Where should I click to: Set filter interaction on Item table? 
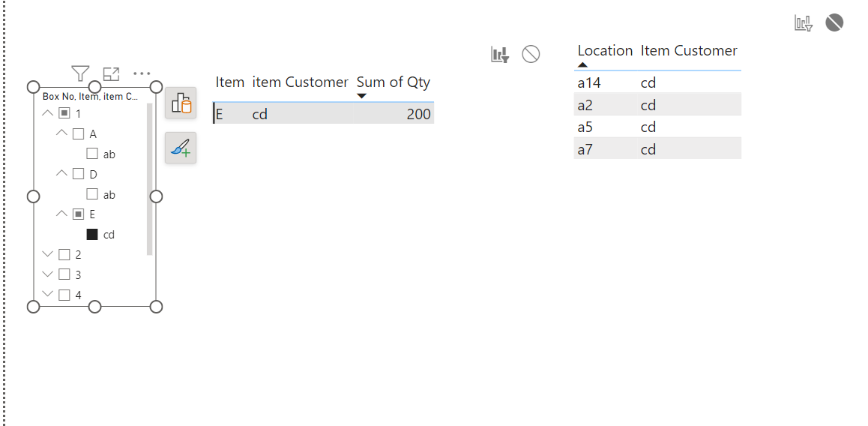500,54
